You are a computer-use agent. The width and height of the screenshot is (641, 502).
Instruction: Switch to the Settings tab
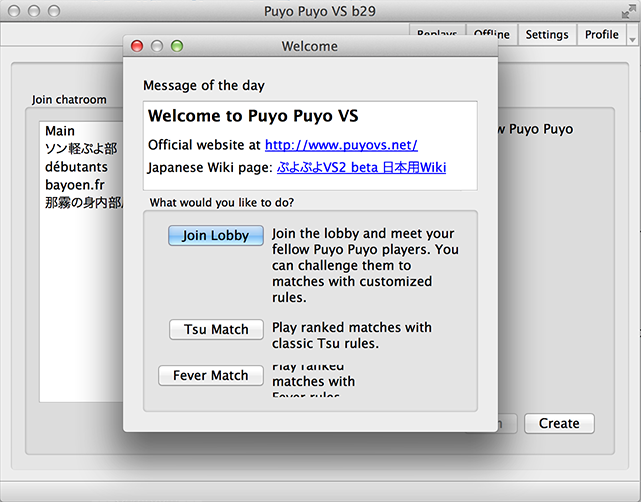[x=547, y=35]
